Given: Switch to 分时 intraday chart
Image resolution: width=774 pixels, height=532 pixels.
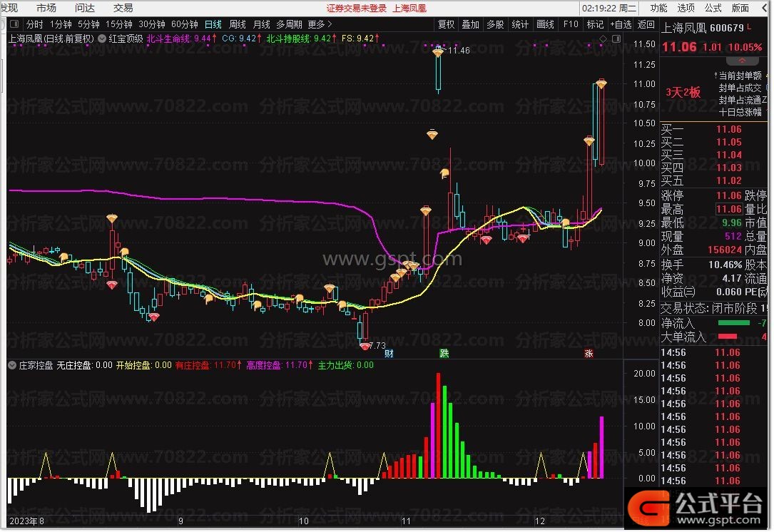Looking at the screenshot, I should (34, 24).
